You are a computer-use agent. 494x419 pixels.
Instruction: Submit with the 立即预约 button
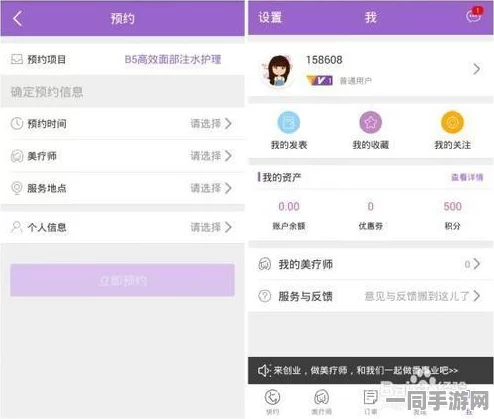(122, 280)
